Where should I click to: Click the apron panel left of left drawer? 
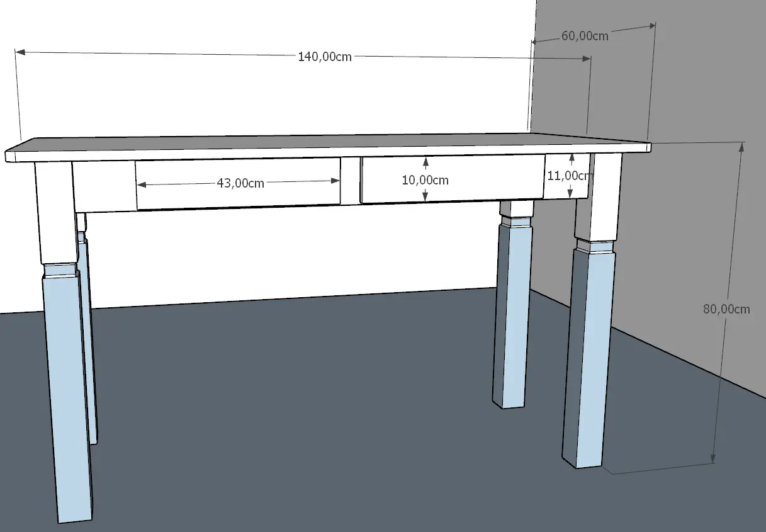[x=104, y=186]
